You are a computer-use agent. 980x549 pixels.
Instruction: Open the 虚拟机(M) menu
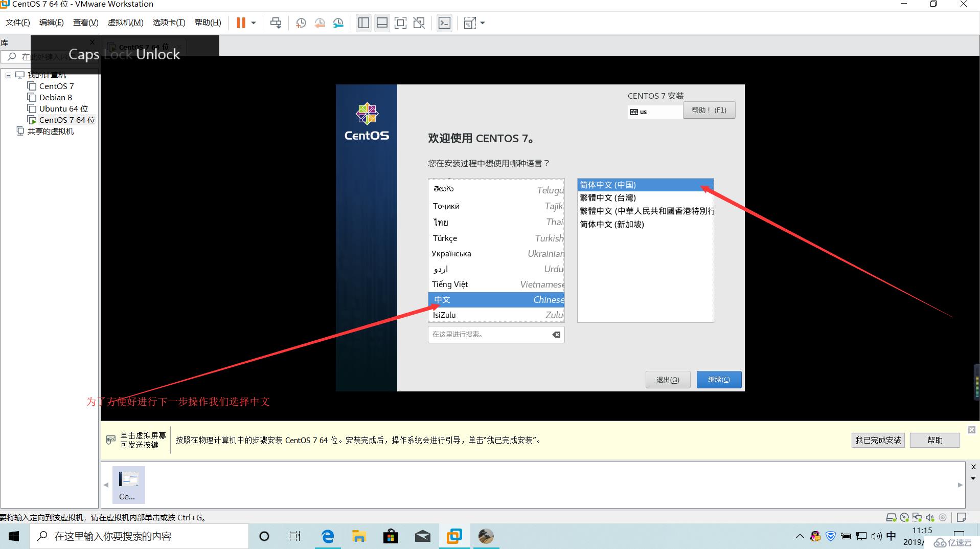point(125,23)
